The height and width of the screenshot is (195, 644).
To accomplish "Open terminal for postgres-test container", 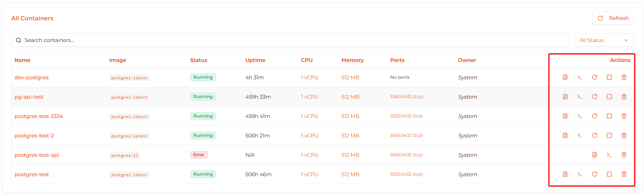I will pos(580,174).
